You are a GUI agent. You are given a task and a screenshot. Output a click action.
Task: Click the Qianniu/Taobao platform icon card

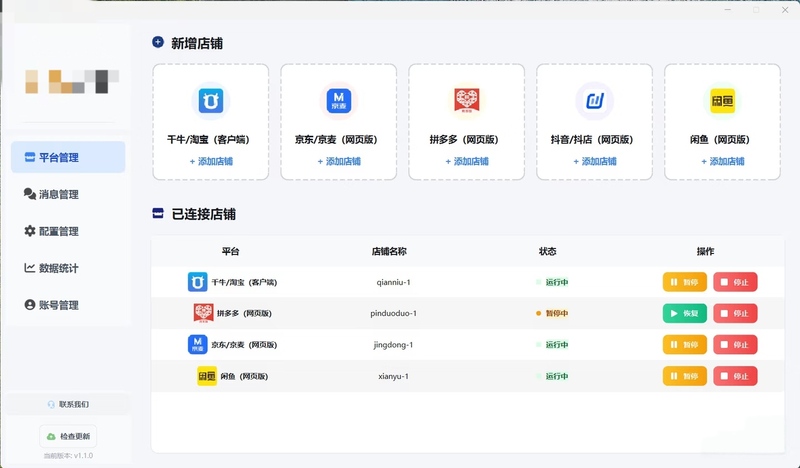point(211,101)
